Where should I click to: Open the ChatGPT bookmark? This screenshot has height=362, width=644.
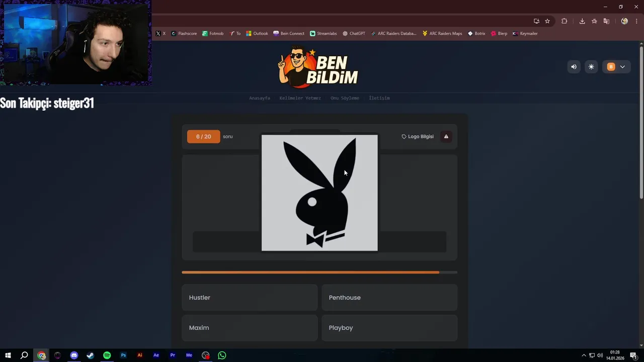[354, 34]
